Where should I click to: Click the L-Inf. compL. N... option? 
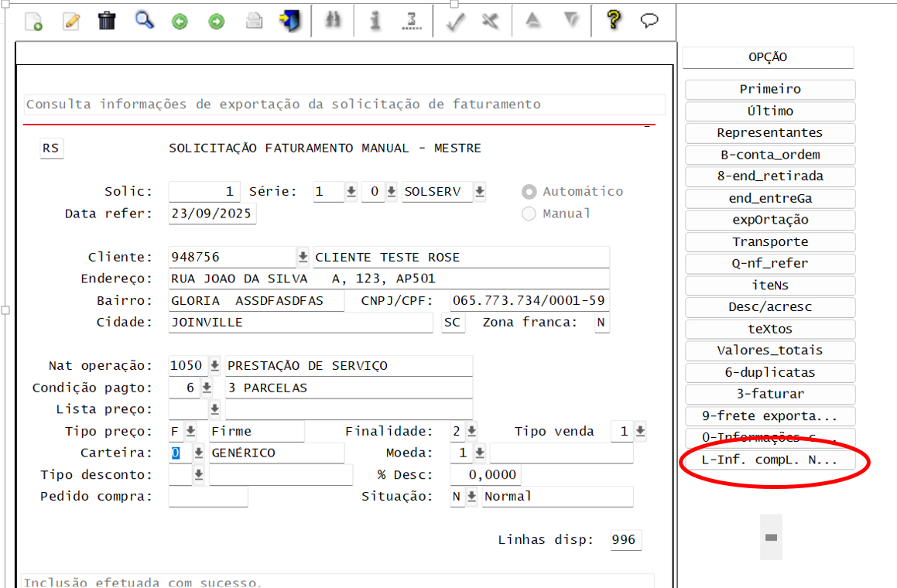(x=770, y=460)
